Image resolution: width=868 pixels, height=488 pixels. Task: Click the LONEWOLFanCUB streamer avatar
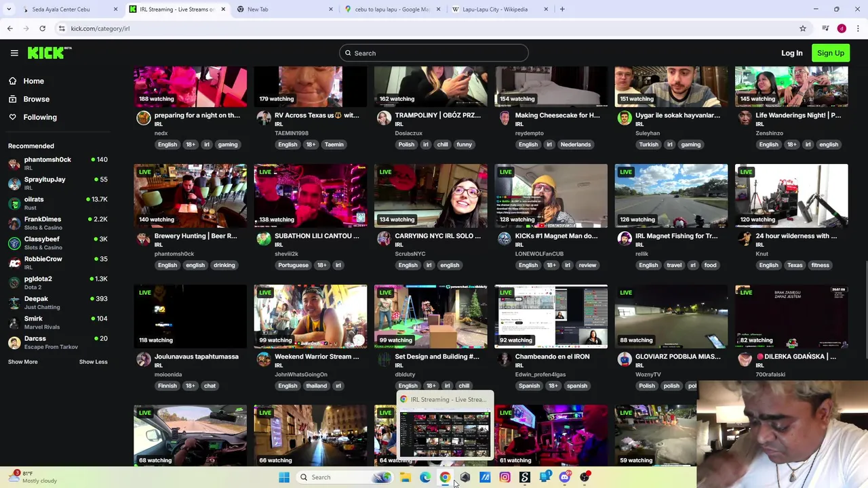(504, 239)
